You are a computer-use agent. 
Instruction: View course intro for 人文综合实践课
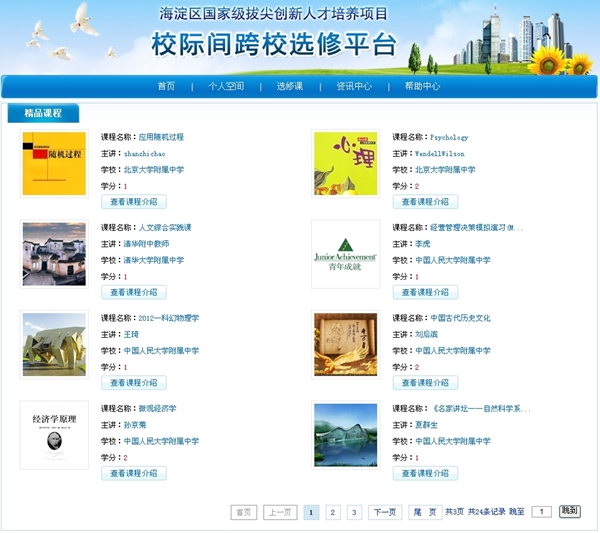point(134,292)
